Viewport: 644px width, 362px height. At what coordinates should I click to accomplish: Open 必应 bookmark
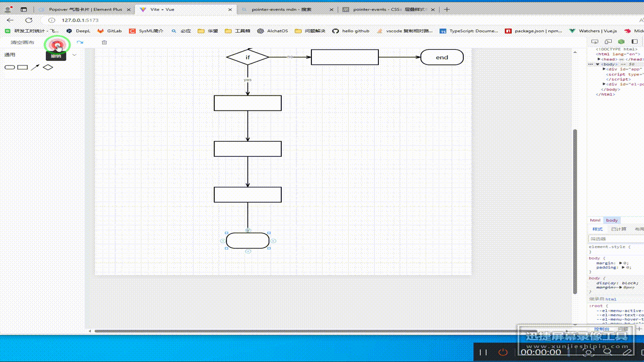[181, 31]
